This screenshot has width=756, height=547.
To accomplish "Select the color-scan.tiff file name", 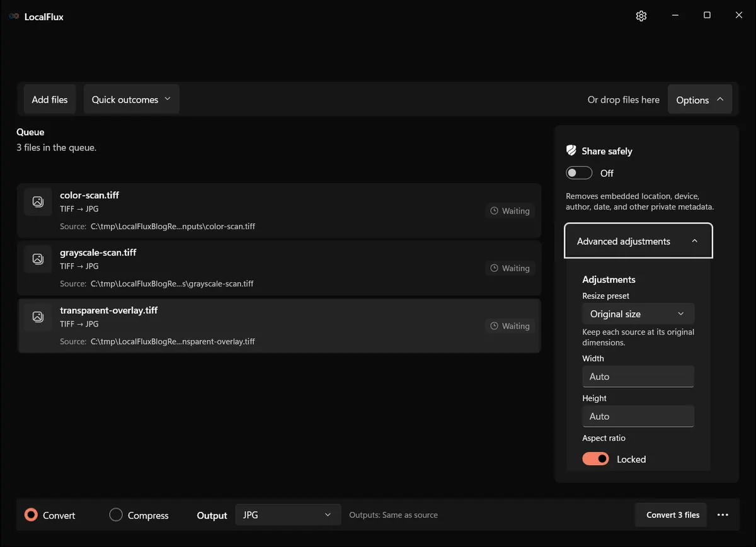I will point(89,195).
